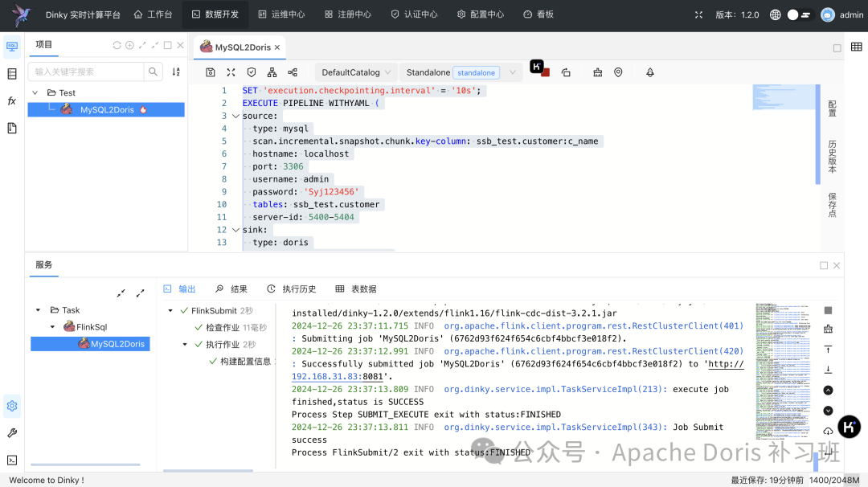Click the location pin toolbar icon
The width and height of the screenshot is (868, 487).
618,72
